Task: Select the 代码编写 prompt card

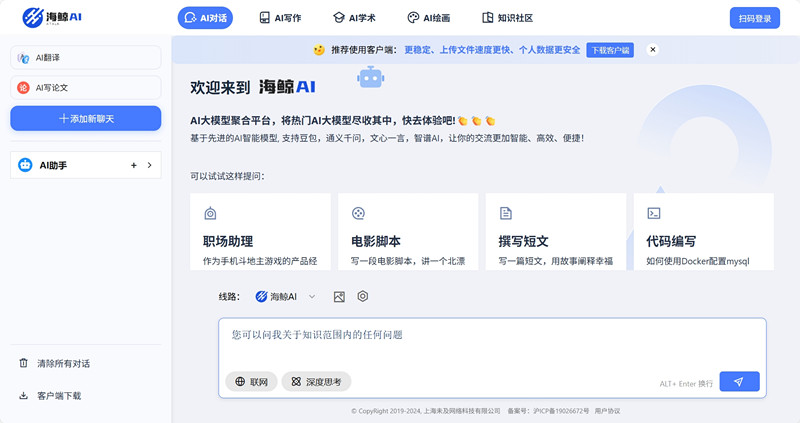Action: coord(704,232)
